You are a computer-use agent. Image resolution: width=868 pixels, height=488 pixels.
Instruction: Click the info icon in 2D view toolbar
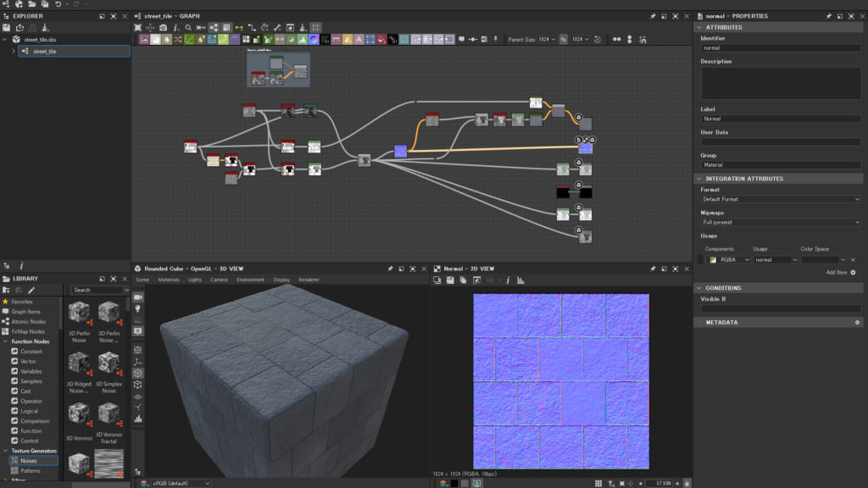(x=508, y=280)
